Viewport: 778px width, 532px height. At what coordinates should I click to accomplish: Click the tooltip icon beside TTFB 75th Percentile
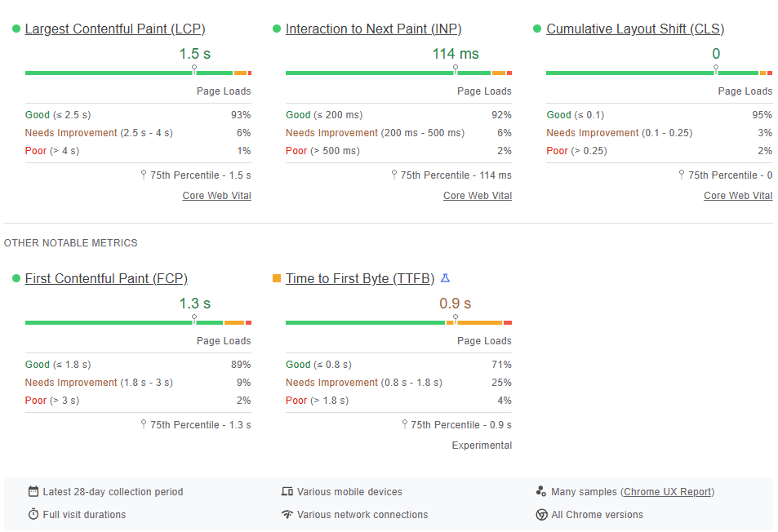tap(405, 424)
